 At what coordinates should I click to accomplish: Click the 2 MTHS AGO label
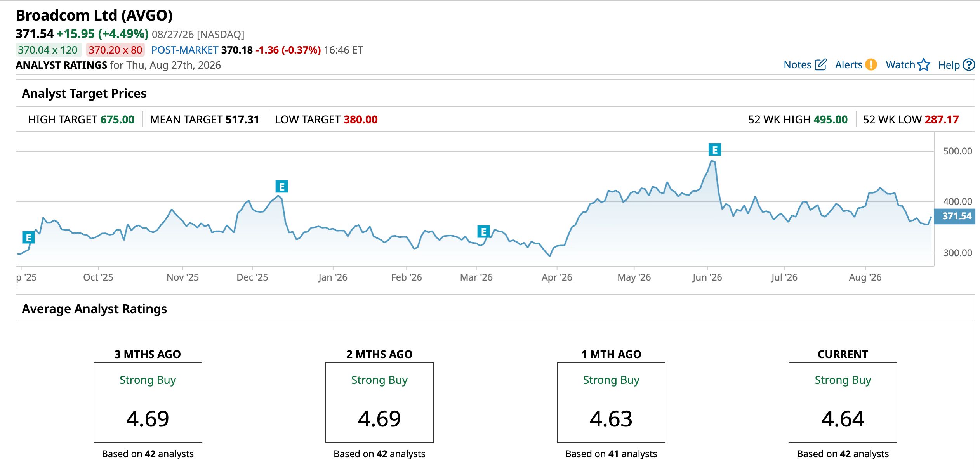tap(380, 354)
